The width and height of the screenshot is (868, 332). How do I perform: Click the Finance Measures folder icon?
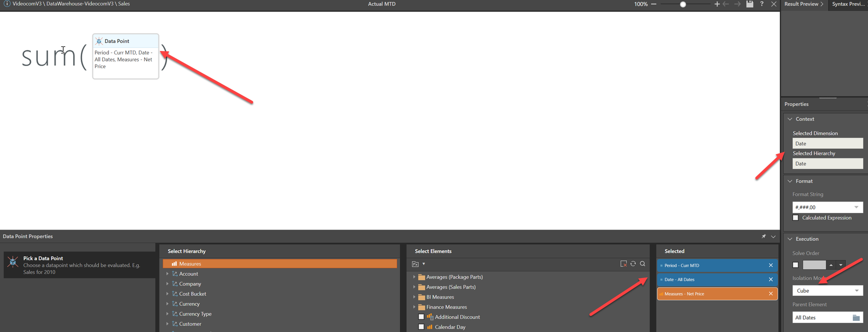(x=421, y=307)
